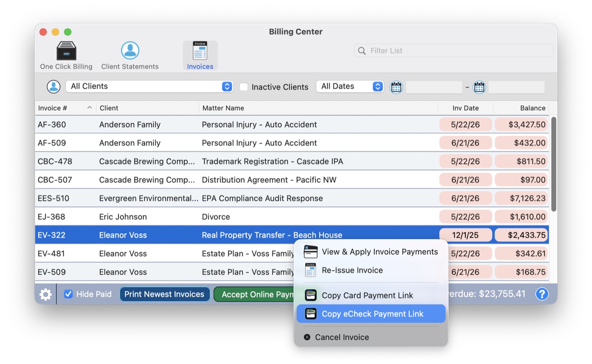
Task: Click the 12/1/25 invoice date cell
Action: point(466,235)
